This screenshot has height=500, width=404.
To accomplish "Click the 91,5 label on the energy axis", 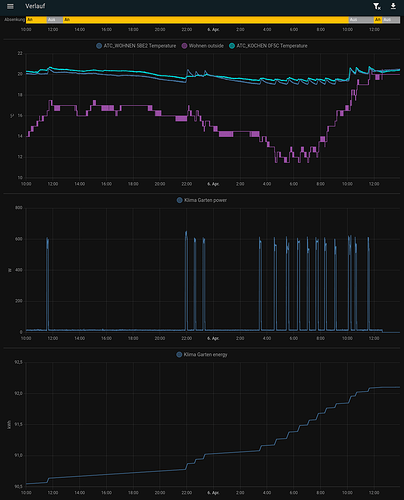I will pyautogui.click(x=18, y=424).
